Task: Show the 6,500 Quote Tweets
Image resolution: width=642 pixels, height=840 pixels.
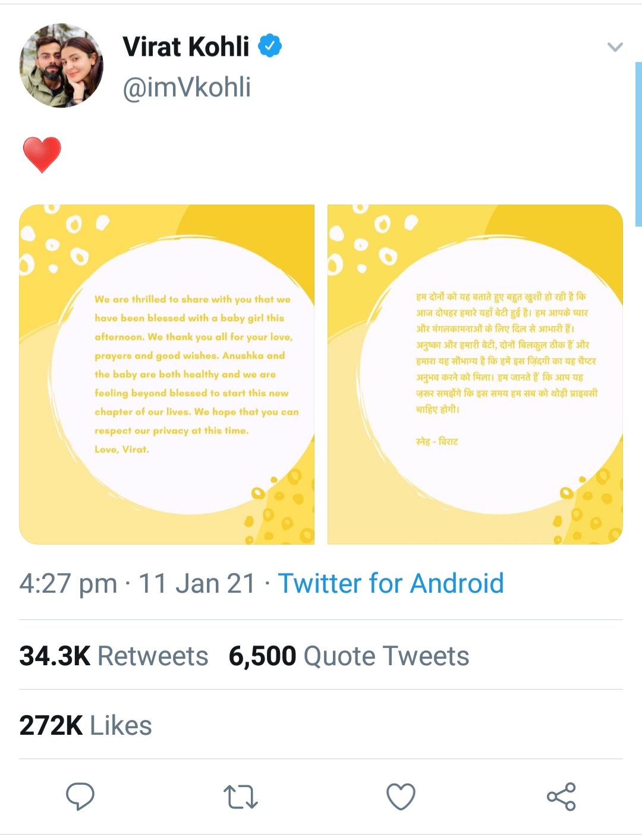Action: [349, 656]
